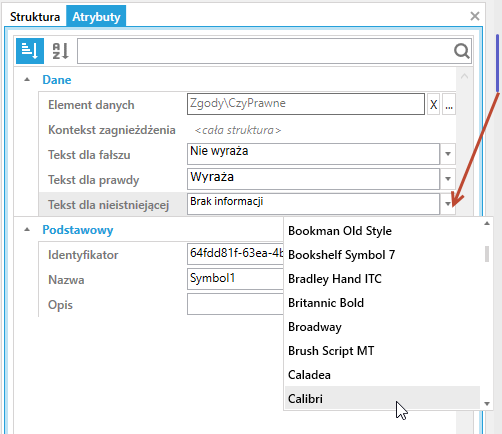Click property grid scroll up arrow
The image size is (502, 434).
pos(464,76)
